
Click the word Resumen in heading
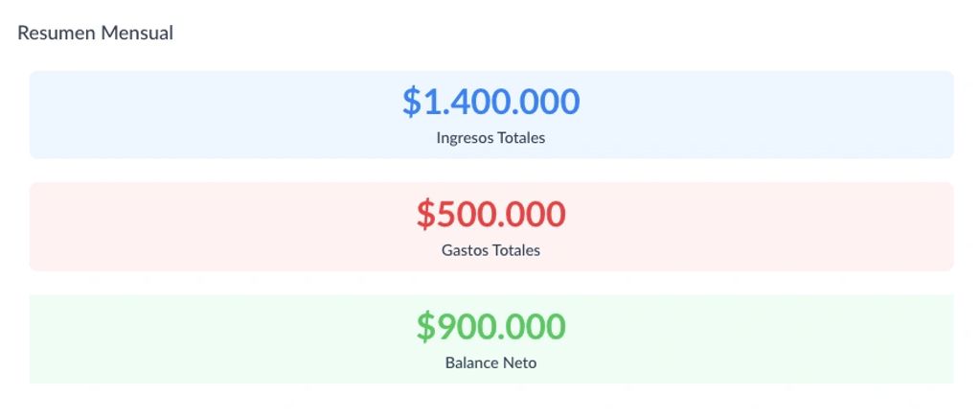[57, 33]
